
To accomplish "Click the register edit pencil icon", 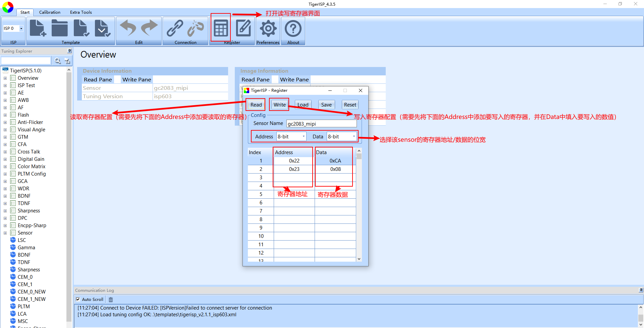I will click(243, 28).
